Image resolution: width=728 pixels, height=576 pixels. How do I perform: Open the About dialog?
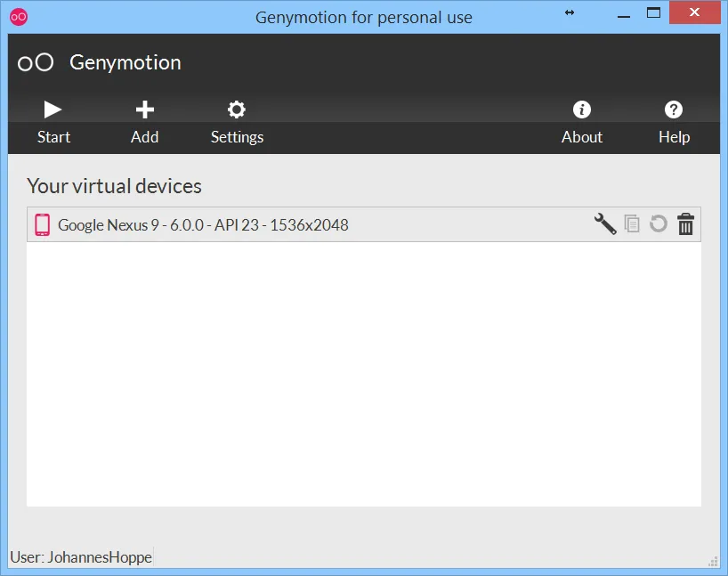pyautogui.click(x=582, y=123)
